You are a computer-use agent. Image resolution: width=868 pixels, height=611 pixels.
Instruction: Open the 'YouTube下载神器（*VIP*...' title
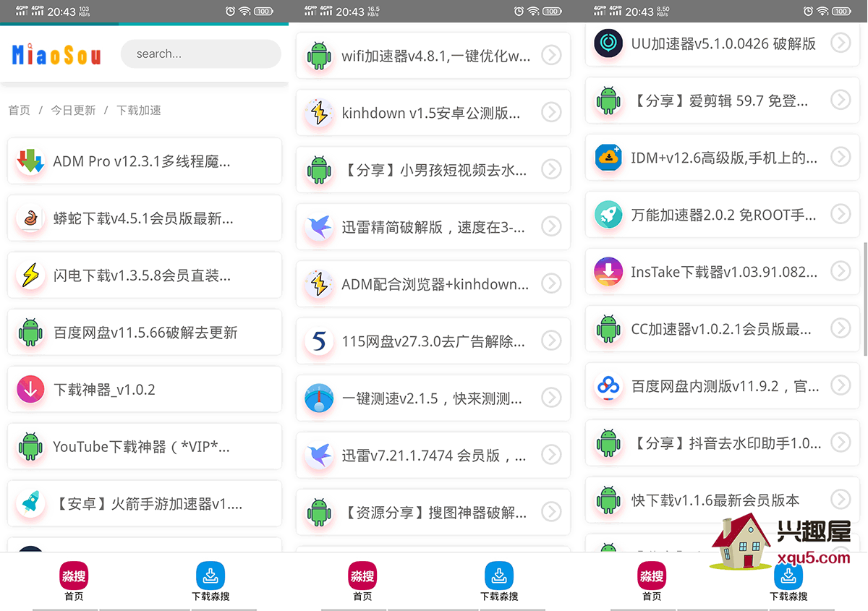(x=142, y=447)
